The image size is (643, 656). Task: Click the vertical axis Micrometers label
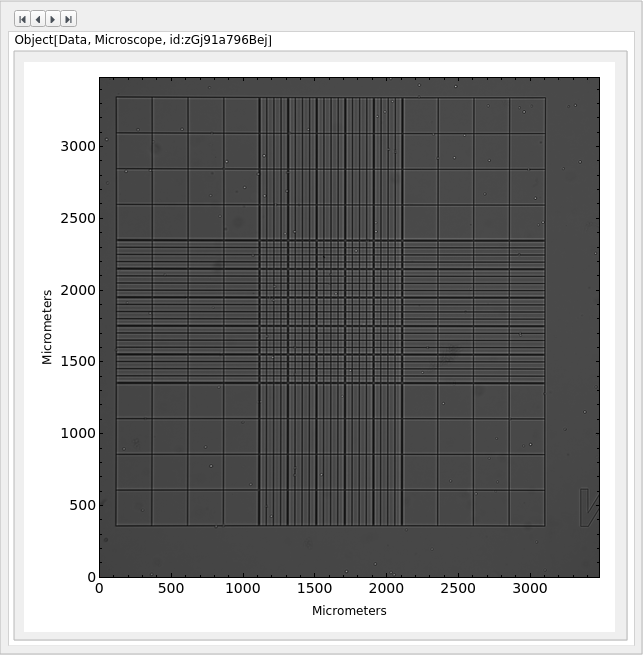click(x=47, y=327)
